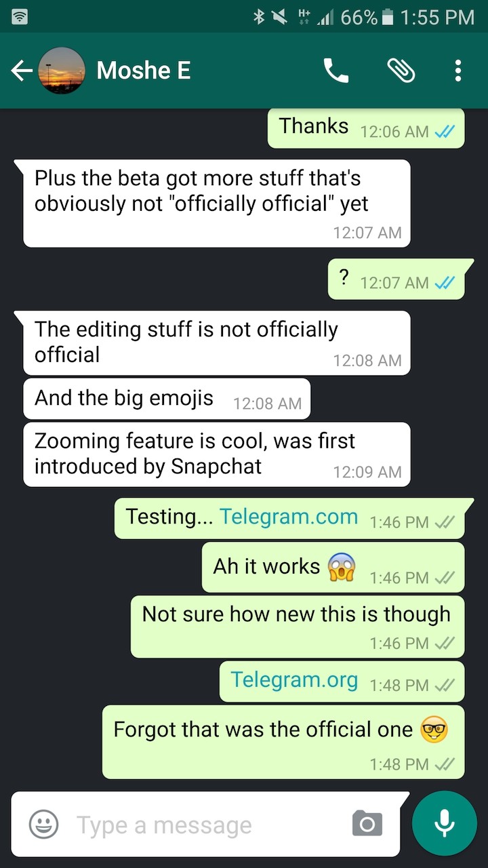Select "Not sure how new this is" message

[x=298, y=627]
